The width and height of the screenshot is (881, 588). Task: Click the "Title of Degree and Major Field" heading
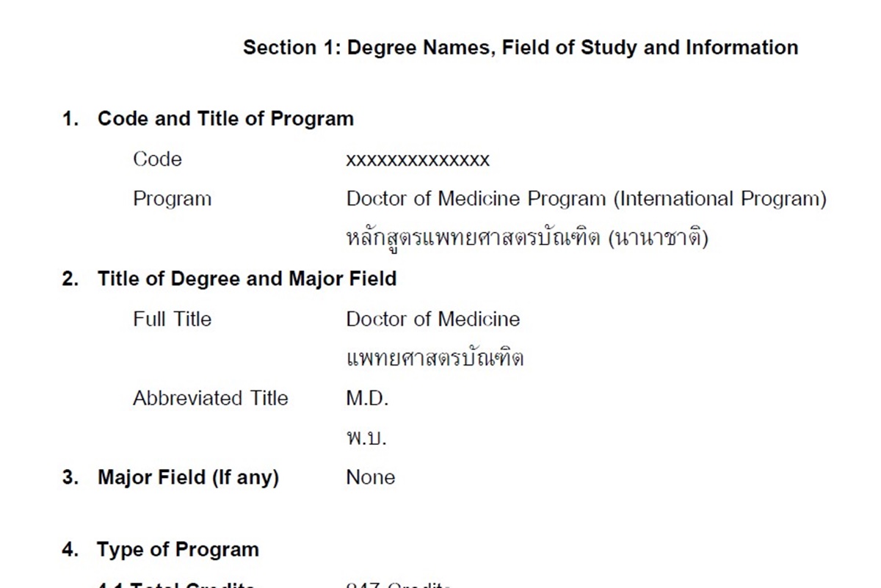click(x=247, y=279)
